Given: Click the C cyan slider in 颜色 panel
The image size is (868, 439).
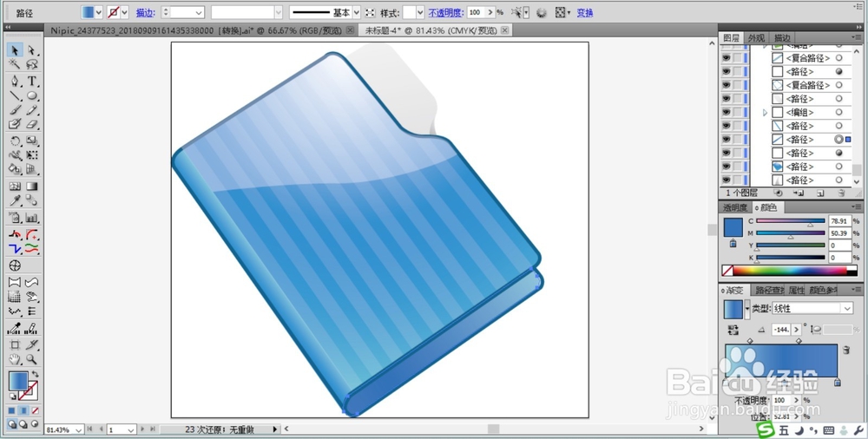Looking at the screenshot, I should (791, 221).
